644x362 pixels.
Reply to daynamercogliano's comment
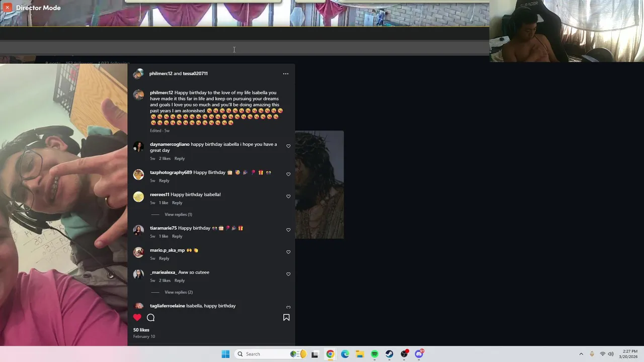[180, 158]
